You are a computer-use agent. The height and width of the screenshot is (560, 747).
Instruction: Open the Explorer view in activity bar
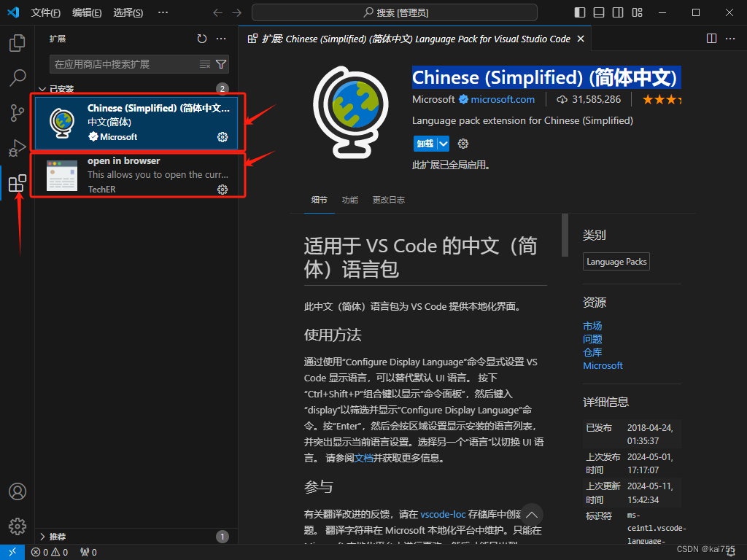[x=18, y=43]
